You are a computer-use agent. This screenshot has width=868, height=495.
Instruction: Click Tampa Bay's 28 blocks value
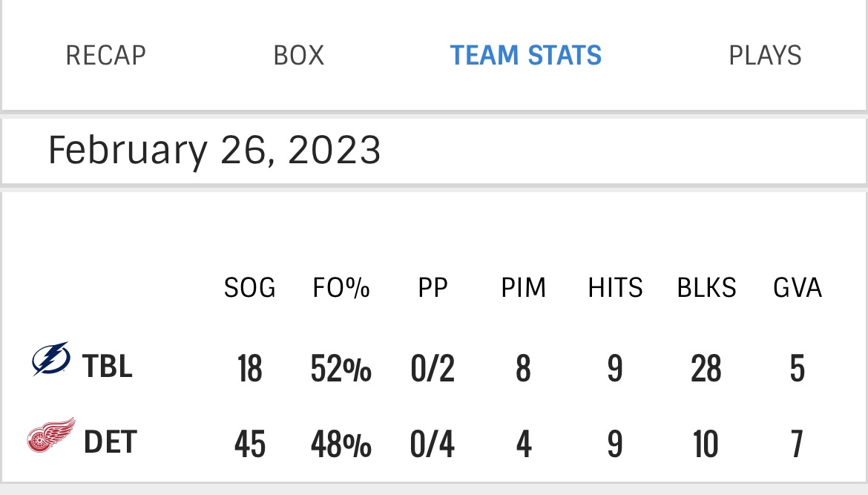point(706,369)
